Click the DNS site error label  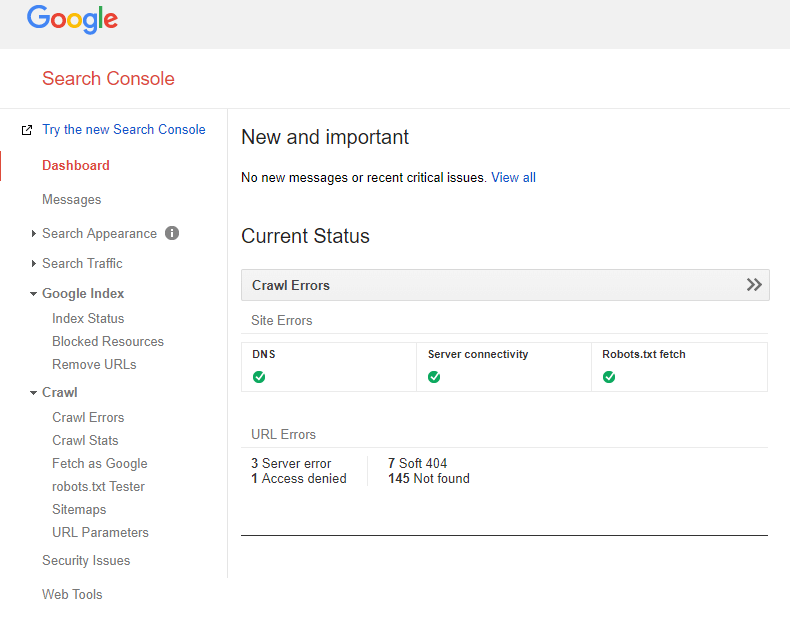pyautogui.click(x=264, y=354)
